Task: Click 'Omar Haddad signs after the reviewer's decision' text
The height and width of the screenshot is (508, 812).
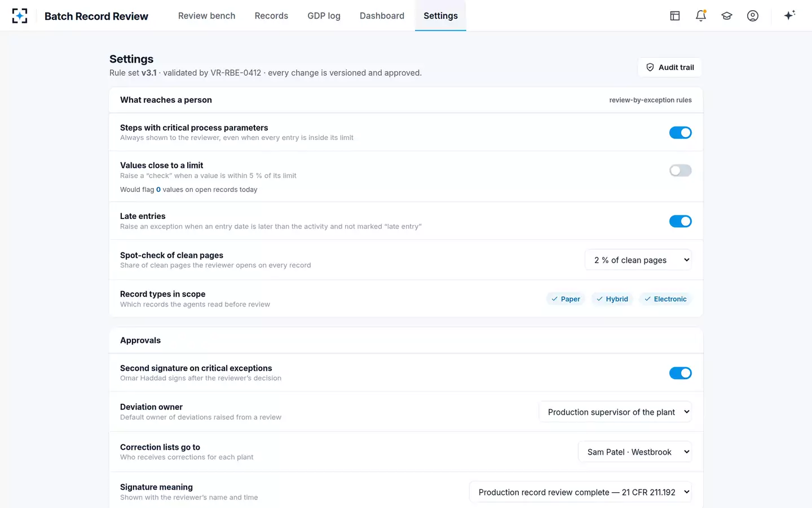Action: coord(201,378)
